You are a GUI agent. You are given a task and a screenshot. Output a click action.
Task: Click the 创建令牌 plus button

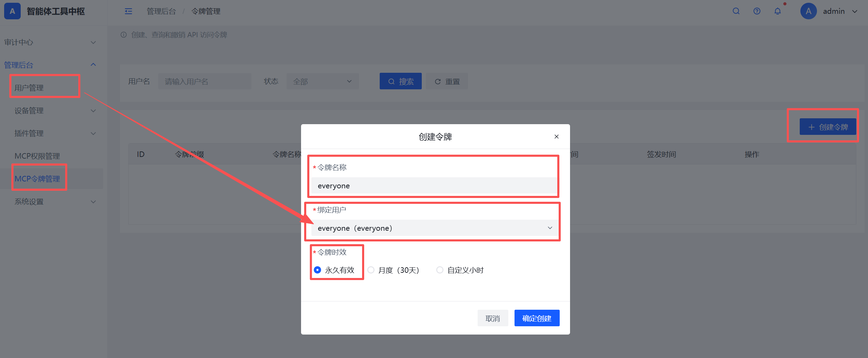(x=828, y=127)
